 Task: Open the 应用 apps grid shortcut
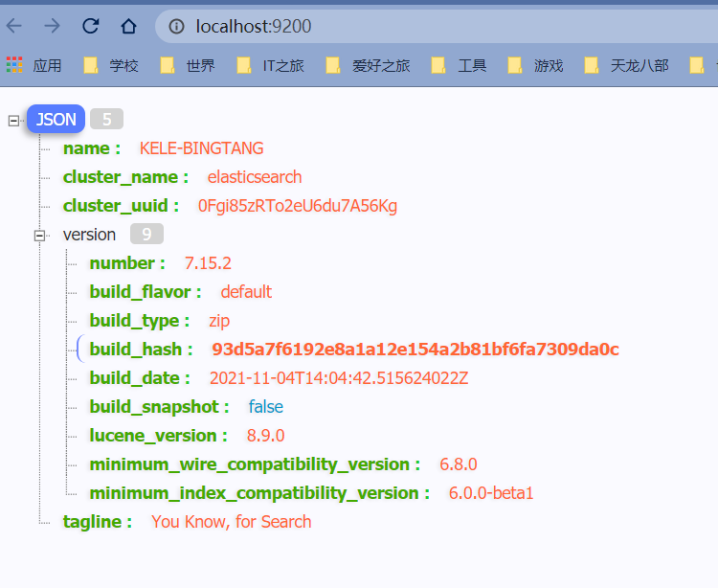pos(34,65)
